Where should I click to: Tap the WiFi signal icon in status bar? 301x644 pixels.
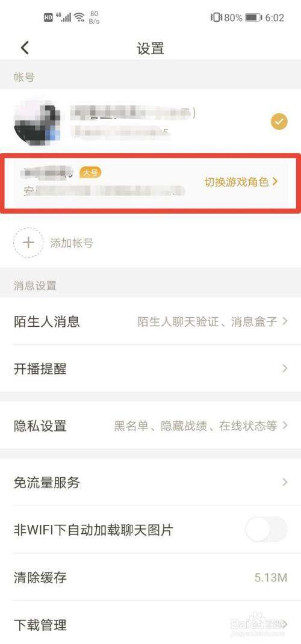79,17
